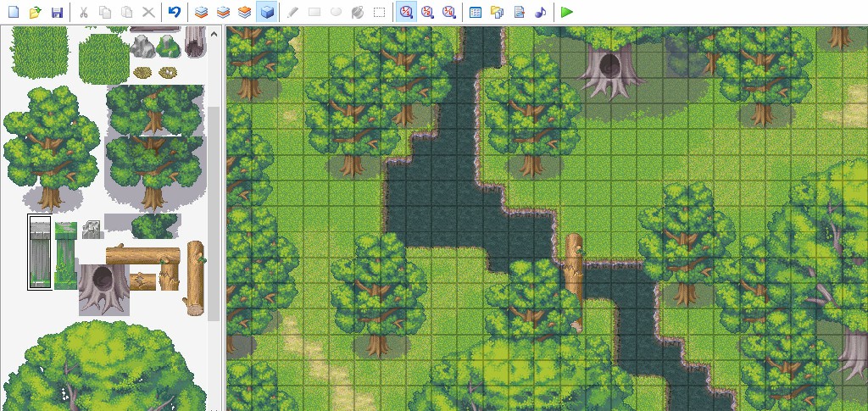Pick the mossy rock tile in tileset palette
The image size is (868, 411).
(169, 47)
